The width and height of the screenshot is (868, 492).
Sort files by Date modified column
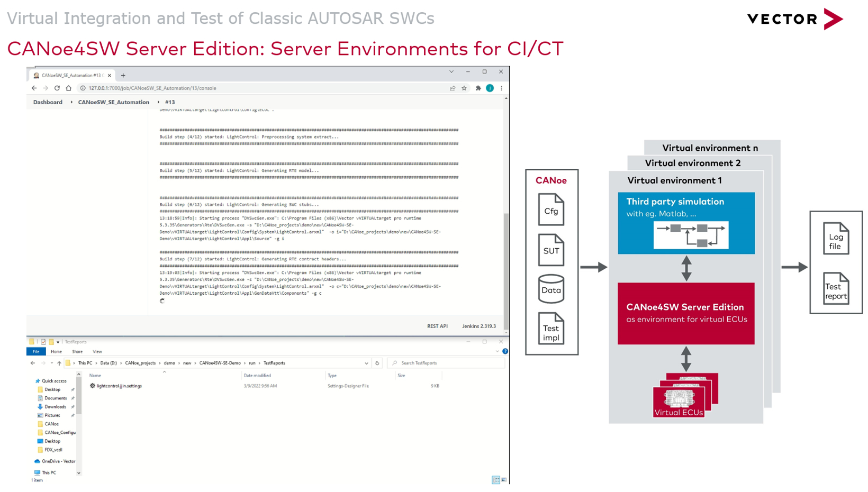click(257, 376)
